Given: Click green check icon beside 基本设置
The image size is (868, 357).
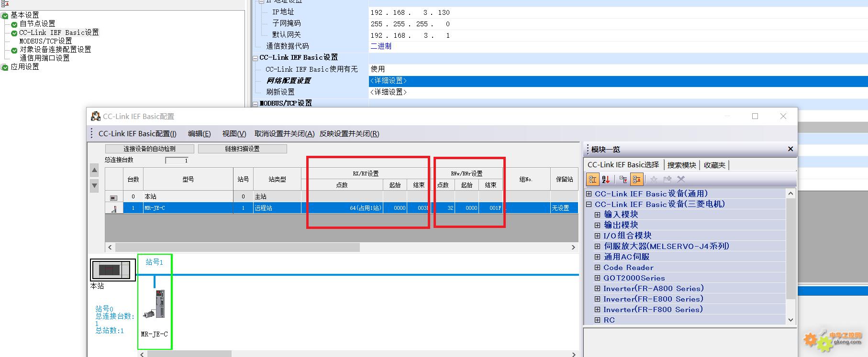Looking at the screenshot, I should pyautogui.click(x=5, y=16).
